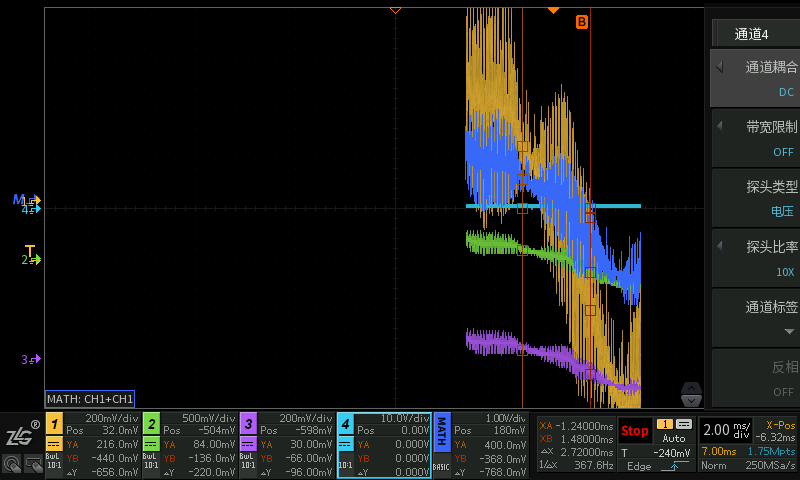Toggle channel 1 DC coupling icon
The image size is (800, 480).
click(55, 444)
